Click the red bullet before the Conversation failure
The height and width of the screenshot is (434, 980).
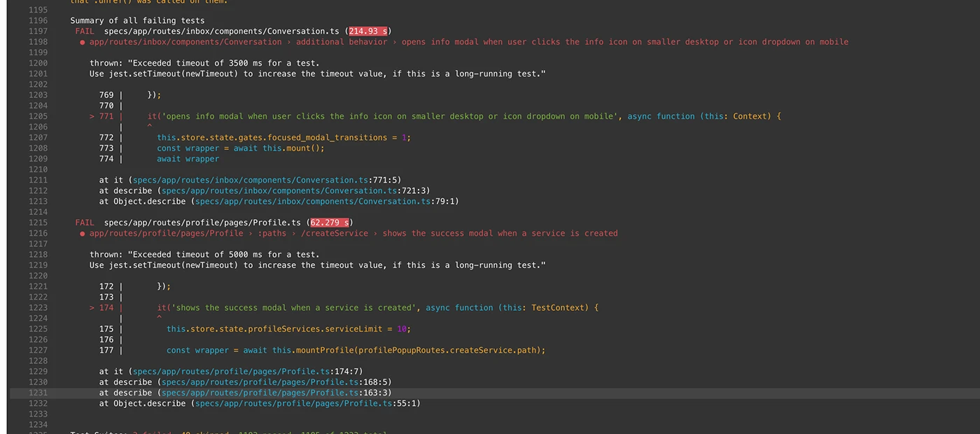click(x=83, y=42)
